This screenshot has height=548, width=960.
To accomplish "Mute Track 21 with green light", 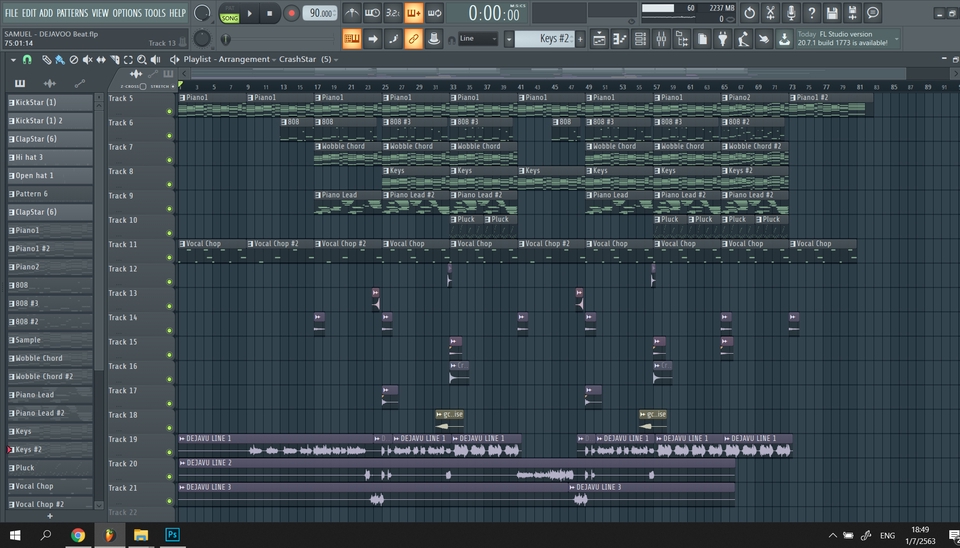I will pyautogui.click(x=170, y=501).
